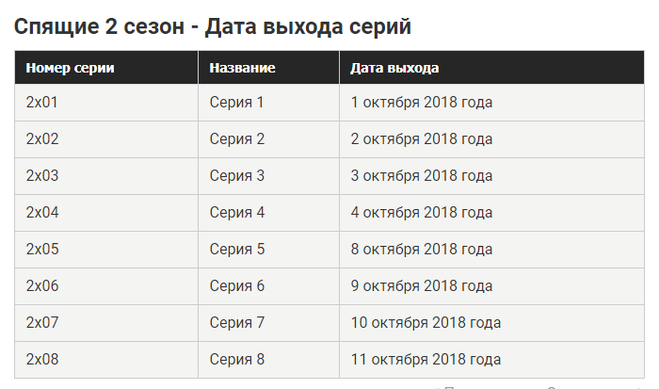Image resolution: width=659 pixels, height=389 pixels.
Task: Select the episode number cell 2x07
Action: [106, 323]
